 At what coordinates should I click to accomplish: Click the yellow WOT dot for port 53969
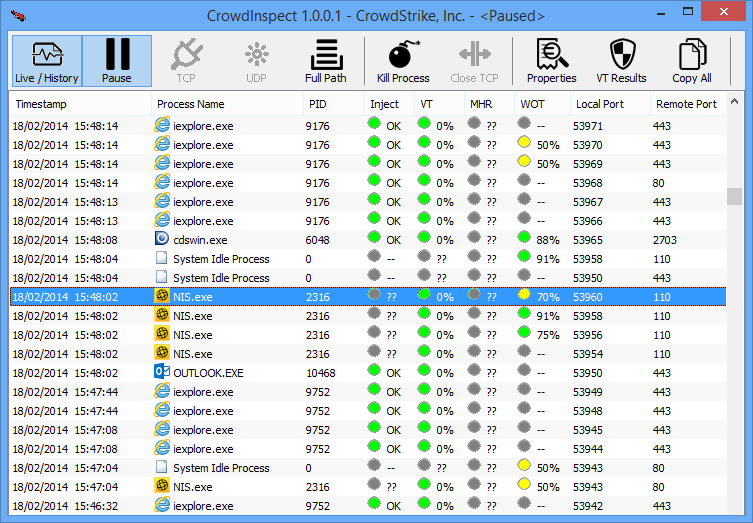[x=524, y=161]
